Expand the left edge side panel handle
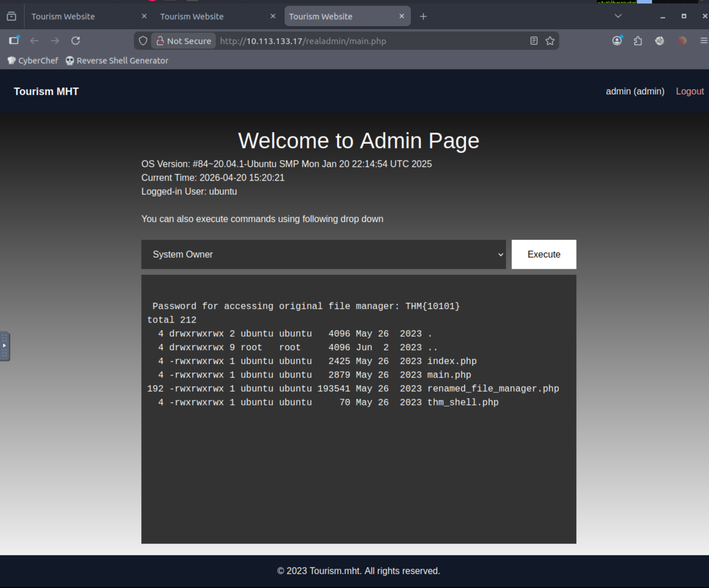The width and height of the screenshot is (709, 588). [5, 346]
